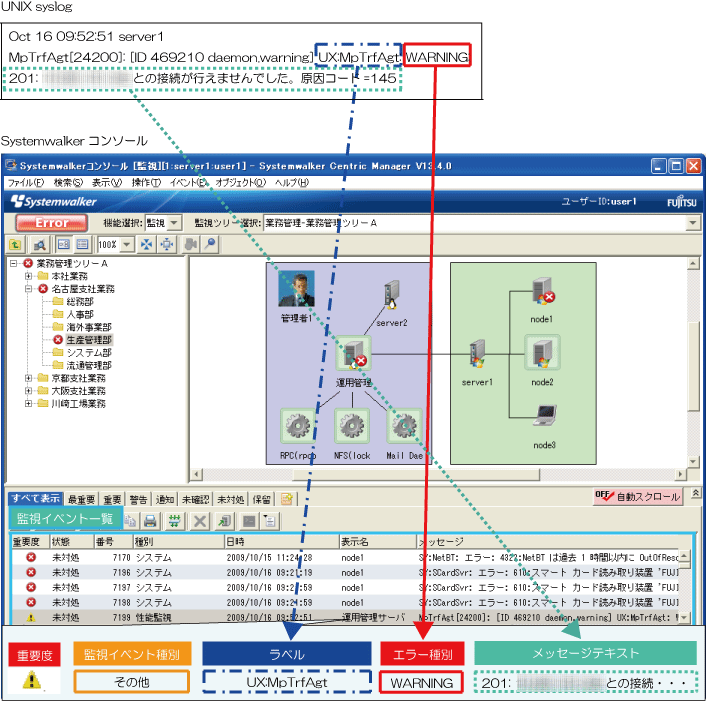706x701 pixels.
Task: Expand the 本社業務 tree node
Action: click(28, 276)
